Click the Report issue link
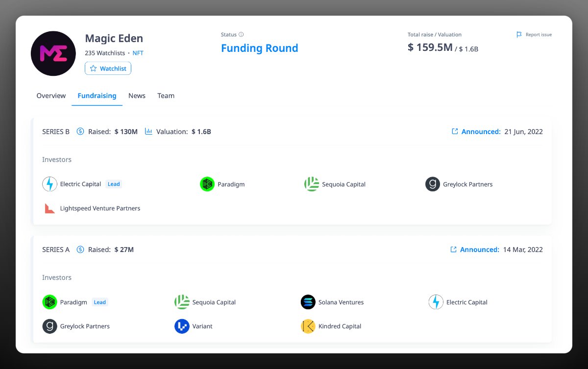Viewport: 588px width, 369px height. click(539, 35)
